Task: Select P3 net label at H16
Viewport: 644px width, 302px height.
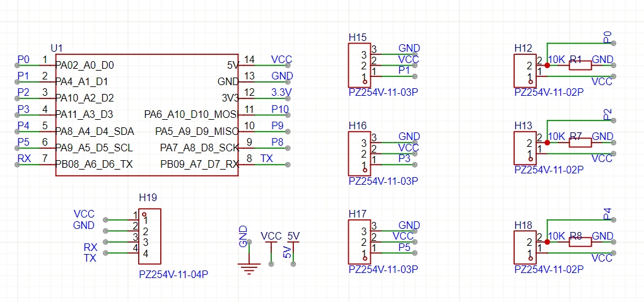Action: [404, 158]
